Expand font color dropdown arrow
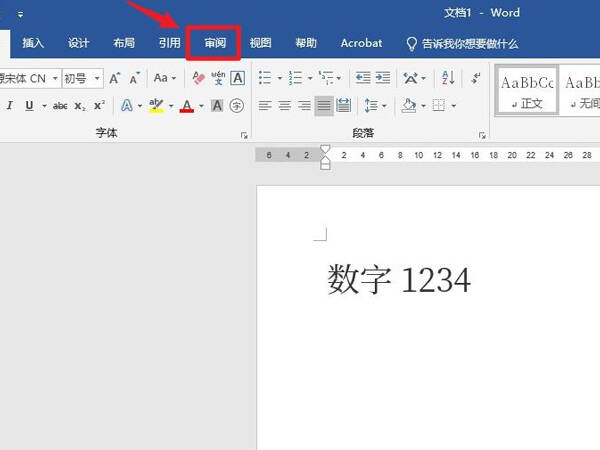Image resolution: width=600 pixels, height=450 pixels. [x=201, y=106]
